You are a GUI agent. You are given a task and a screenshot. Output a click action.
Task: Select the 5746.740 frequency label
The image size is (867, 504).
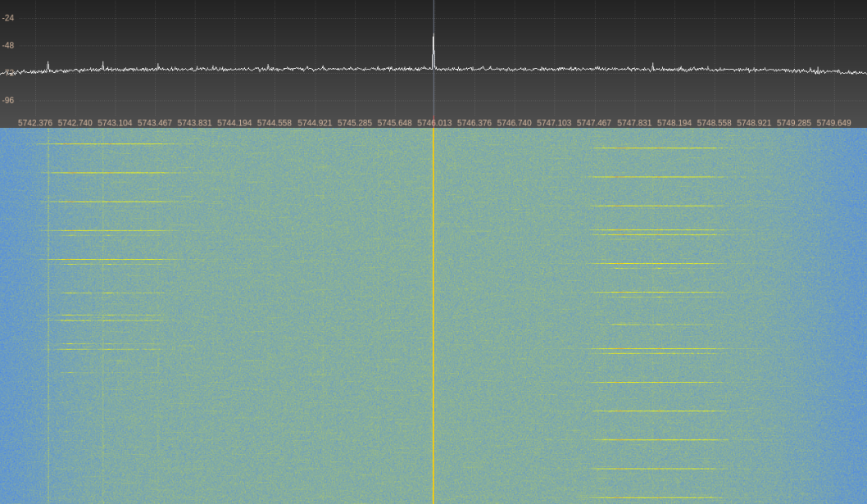coord(514,123)
